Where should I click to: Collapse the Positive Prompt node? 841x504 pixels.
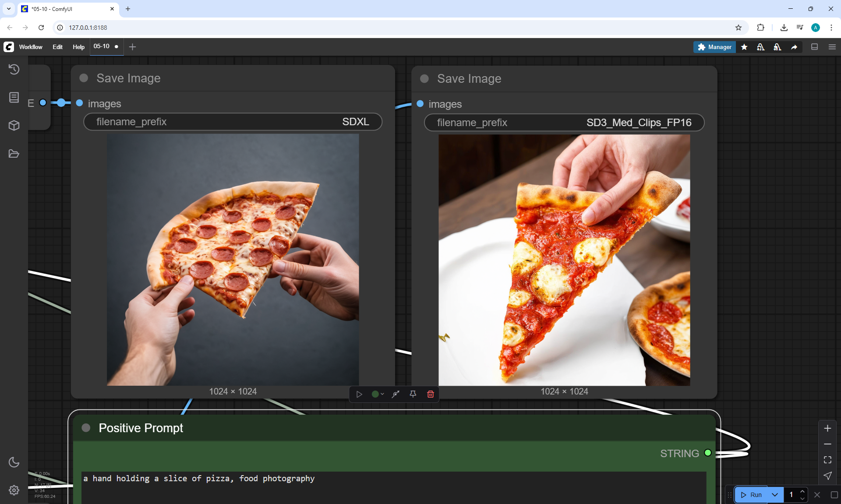(86, 428)
